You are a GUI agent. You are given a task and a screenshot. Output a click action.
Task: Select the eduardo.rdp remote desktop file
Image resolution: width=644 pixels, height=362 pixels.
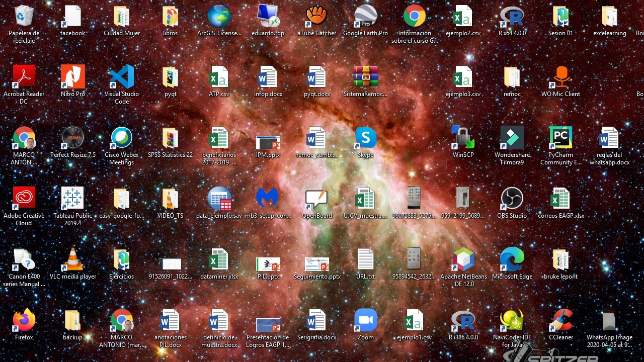click(x=268, y=16)
